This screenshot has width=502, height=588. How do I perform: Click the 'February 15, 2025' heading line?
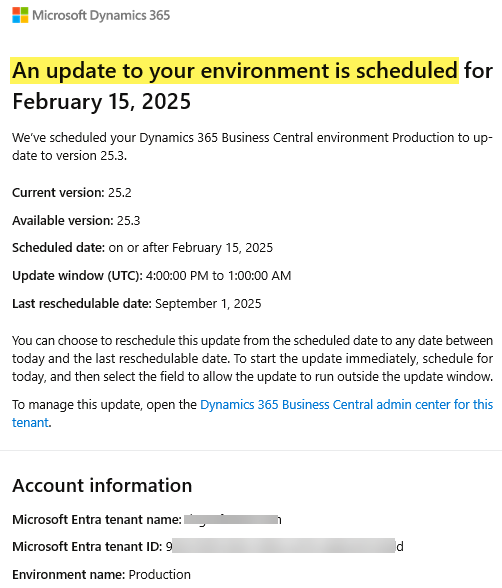tap(102, 101)
